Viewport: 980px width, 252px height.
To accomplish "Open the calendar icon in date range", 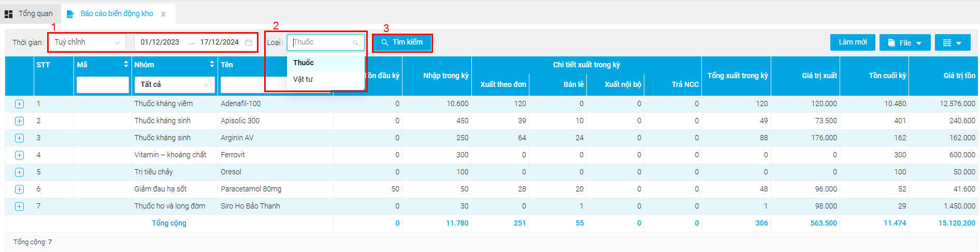I will click(x=249, y=42).
